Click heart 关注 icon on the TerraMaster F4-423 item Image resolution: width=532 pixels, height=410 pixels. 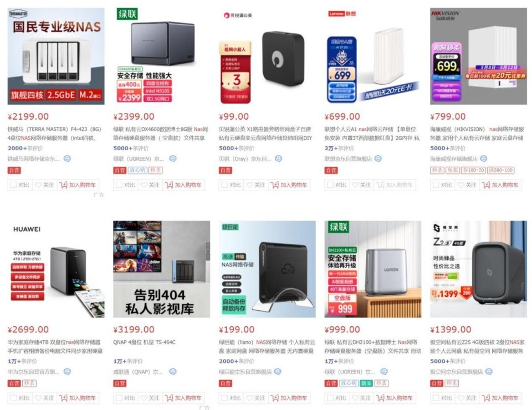(38, 185)
